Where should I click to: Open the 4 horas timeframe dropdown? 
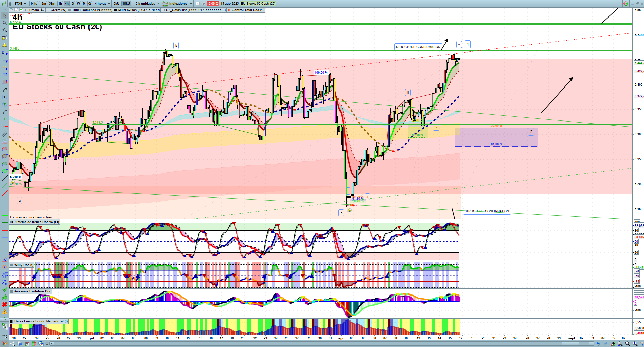[102, 4]
